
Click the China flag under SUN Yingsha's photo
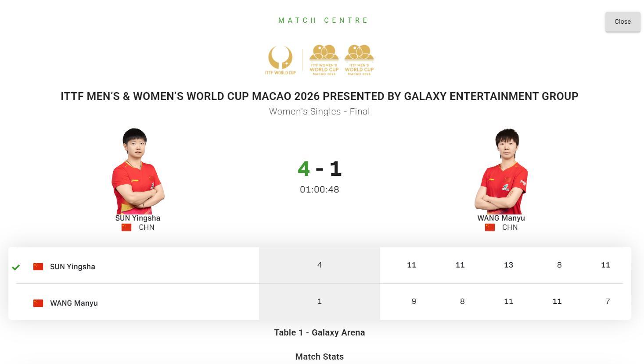tap(126, 227)
